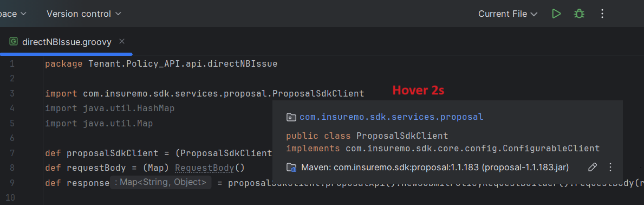
Task: Run the current file with green play icon
Action: 556,14
